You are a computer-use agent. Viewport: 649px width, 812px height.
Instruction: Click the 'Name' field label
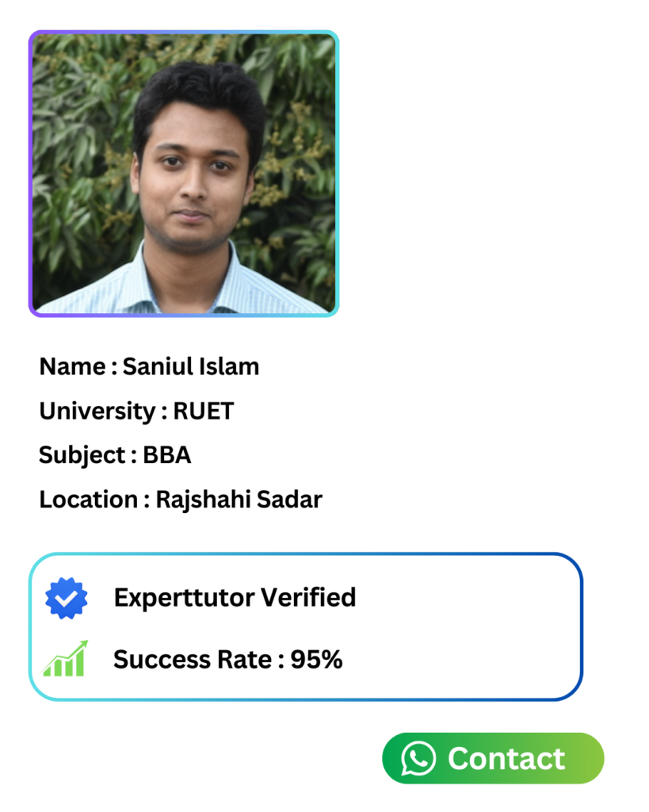(72, 366)
